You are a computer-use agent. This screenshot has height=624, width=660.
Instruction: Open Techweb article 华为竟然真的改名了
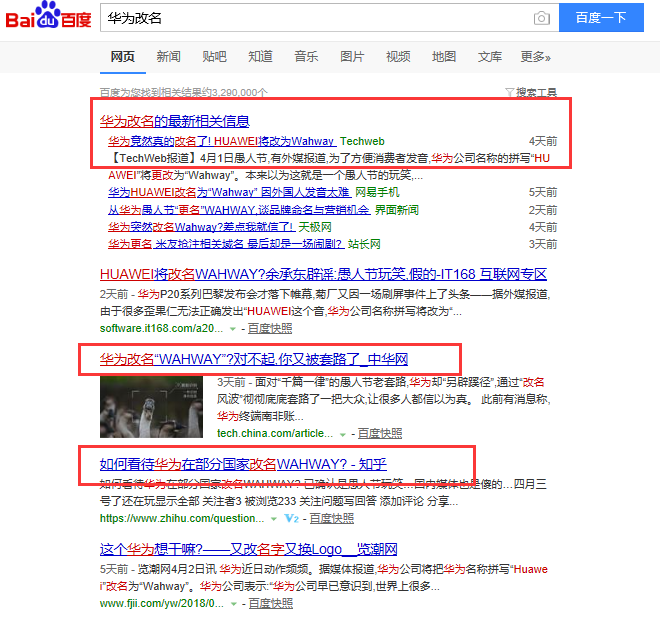222,141
